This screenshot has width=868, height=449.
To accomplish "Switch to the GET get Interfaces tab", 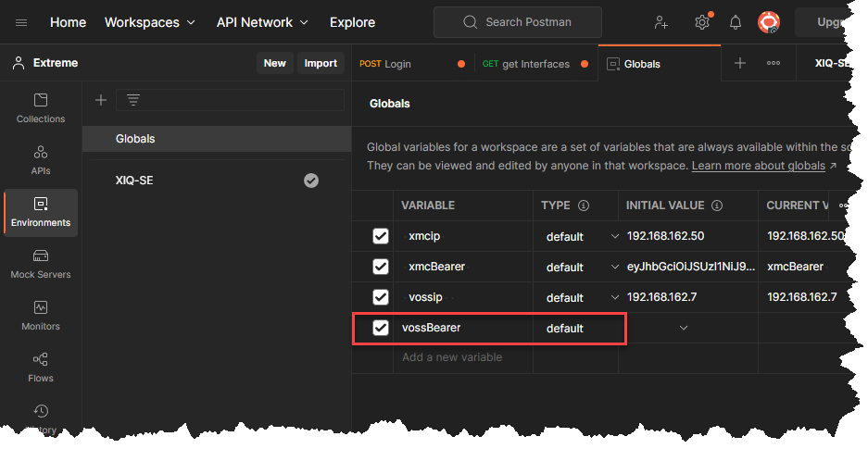I will (535, 64).
